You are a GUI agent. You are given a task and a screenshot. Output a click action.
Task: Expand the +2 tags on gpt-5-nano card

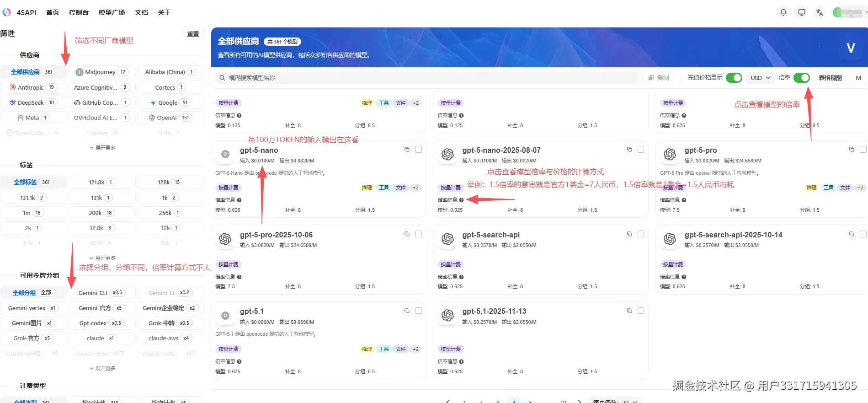pos(415,188)
